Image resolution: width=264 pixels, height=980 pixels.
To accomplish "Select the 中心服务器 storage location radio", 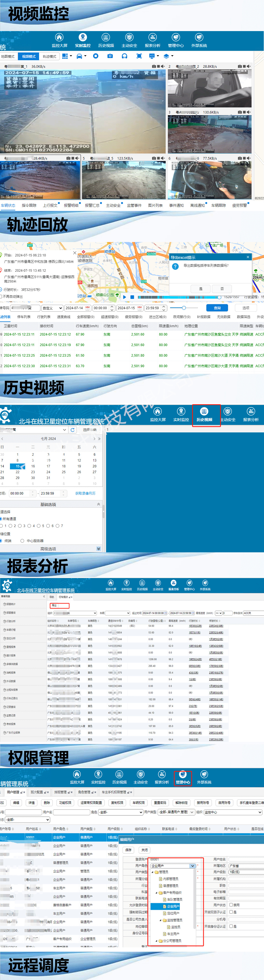I will click(x=22, y=541).
